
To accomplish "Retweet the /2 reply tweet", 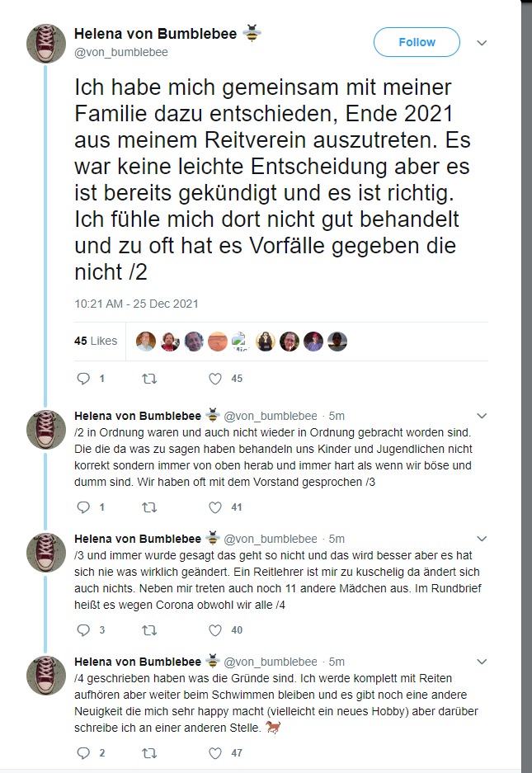I will coord(149,507).
